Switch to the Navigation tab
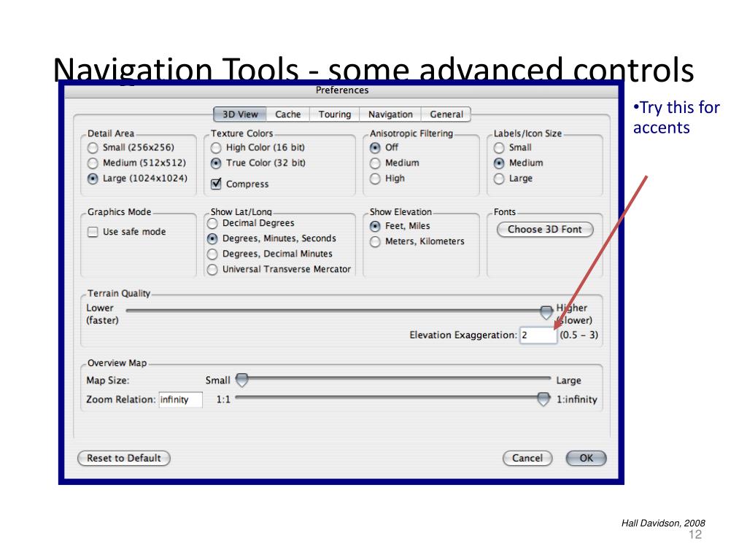747x560 pixels. coord(390,114)
